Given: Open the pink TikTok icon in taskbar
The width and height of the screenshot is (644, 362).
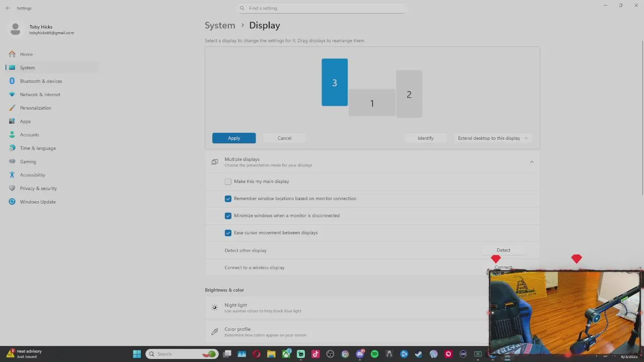Looking at the screenshot, I should 315,354.
